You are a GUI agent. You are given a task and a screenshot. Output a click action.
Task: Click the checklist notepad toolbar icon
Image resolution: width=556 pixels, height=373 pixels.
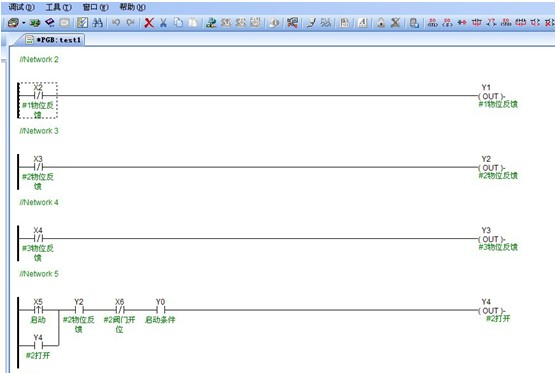pos(82,23)
